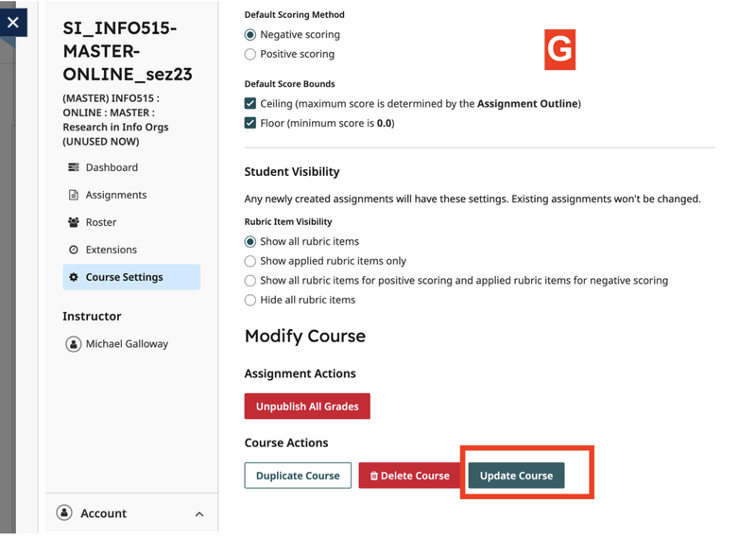Click the Extensions clock icon
The width and height of the screenshot is (756, 537).
tap(74, 250)
